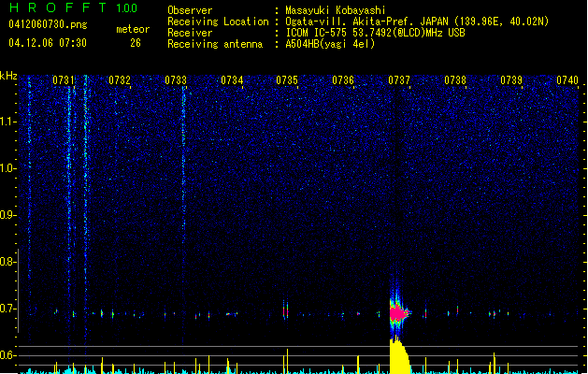
Task: Click observer name Masayuki Kobayashi
Action: click(x=335, y=10)
